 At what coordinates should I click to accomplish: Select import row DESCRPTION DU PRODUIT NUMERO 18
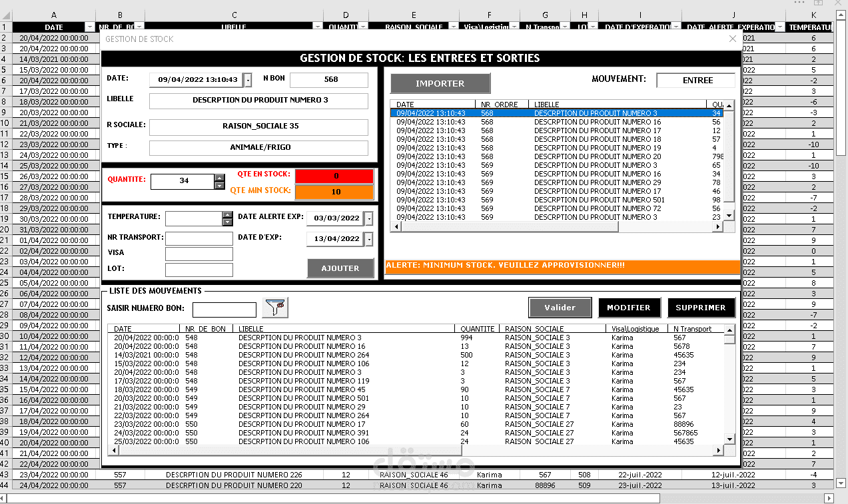(557, 139)
